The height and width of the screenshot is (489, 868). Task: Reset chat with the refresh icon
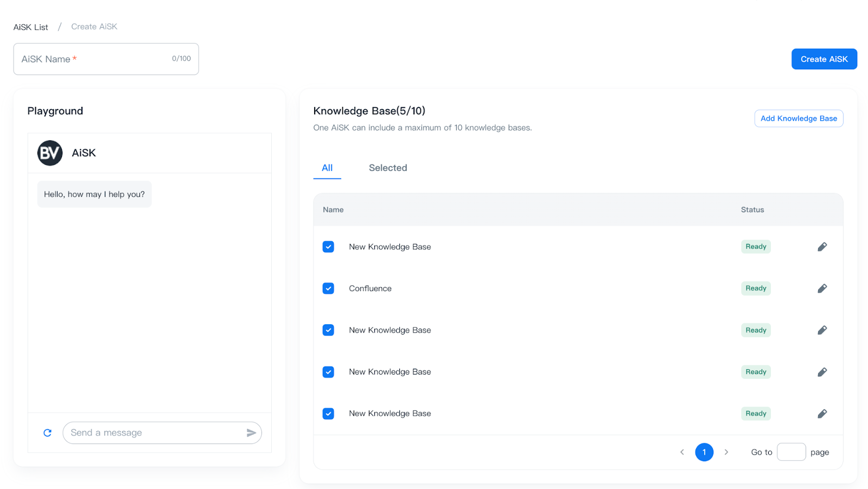(x=48, y=433)
